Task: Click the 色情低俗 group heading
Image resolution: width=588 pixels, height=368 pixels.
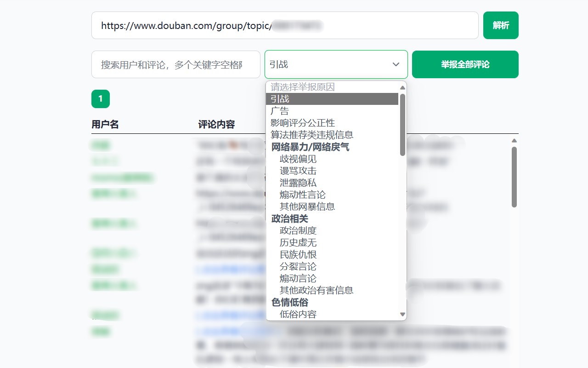Action: 332,302
